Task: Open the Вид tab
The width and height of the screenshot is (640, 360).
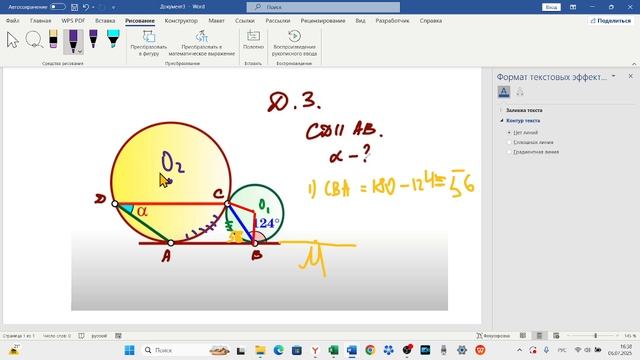Action: point(360,20)
